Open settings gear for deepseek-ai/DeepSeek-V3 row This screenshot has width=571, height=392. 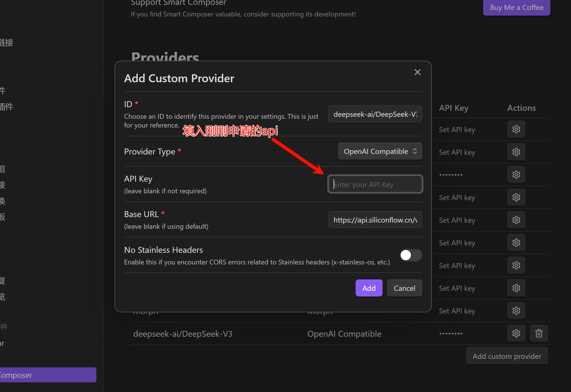pyautogui.click(x=516, y=333)
